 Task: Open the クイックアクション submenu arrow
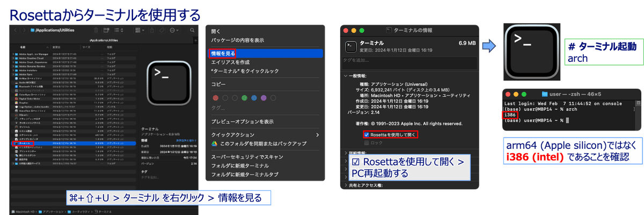pos(317,135)
